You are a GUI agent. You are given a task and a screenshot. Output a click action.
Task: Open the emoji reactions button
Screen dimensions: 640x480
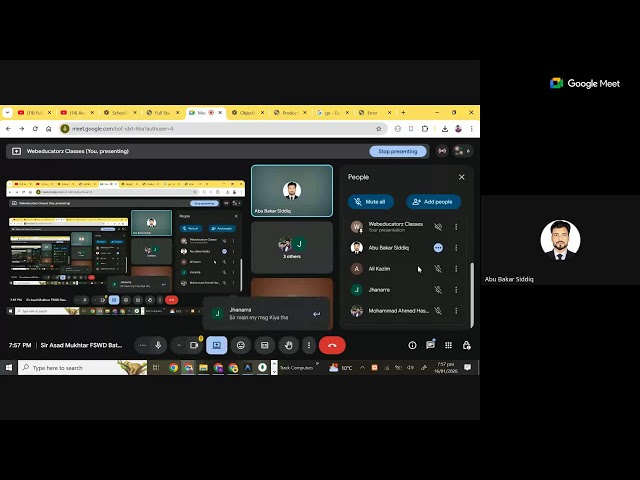click(x=241, y=345)
